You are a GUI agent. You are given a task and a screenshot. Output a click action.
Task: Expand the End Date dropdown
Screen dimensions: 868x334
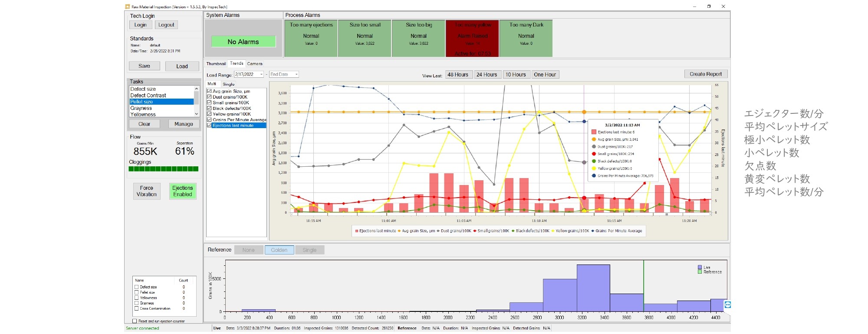click(296, 75)
